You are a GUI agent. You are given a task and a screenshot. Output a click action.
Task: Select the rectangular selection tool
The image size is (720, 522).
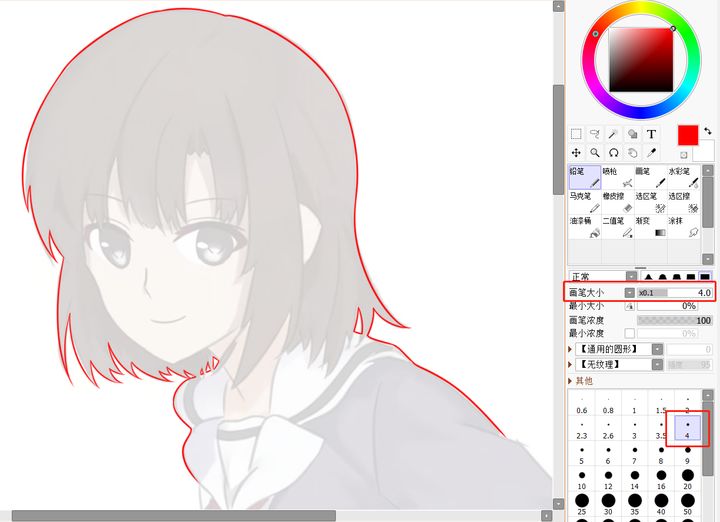(x=576, y=134)
